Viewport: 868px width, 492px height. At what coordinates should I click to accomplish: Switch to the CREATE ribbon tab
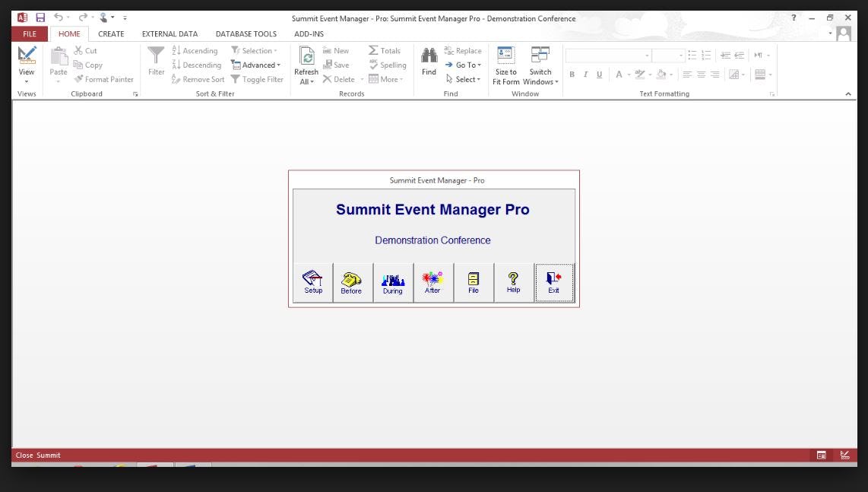tap(111, 33)
